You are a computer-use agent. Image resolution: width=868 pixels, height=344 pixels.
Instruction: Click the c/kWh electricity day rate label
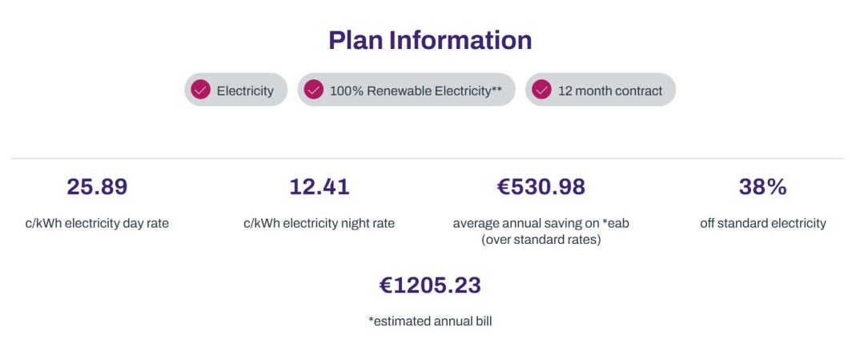tap(97, 224)
